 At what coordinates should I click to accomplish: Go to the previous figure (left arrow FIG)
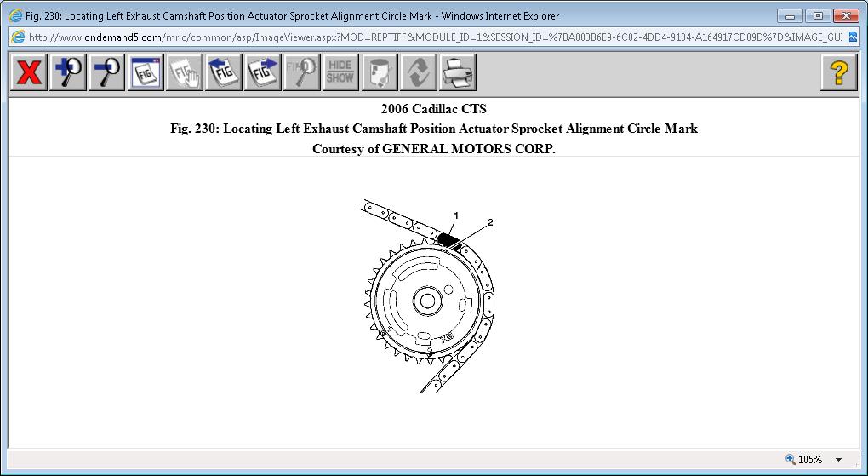(224, 72)
